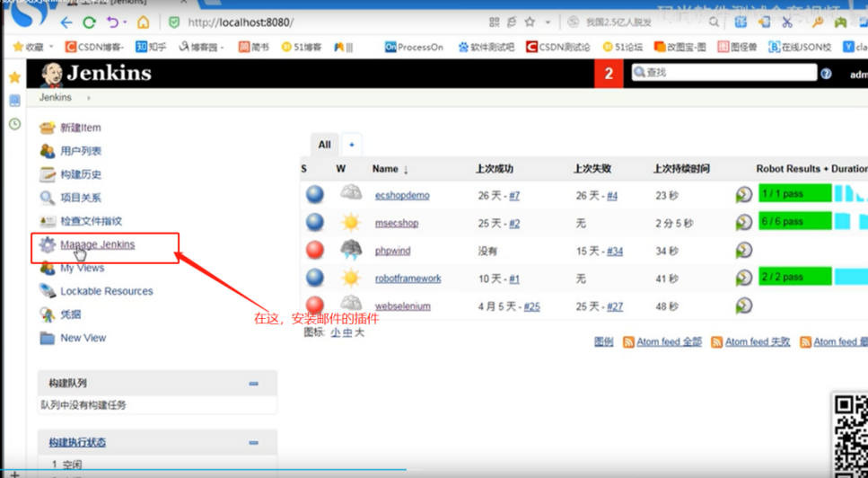Viewport: 868px width, 478px height.
Task: Open the msecshop job
Action: 397,223
